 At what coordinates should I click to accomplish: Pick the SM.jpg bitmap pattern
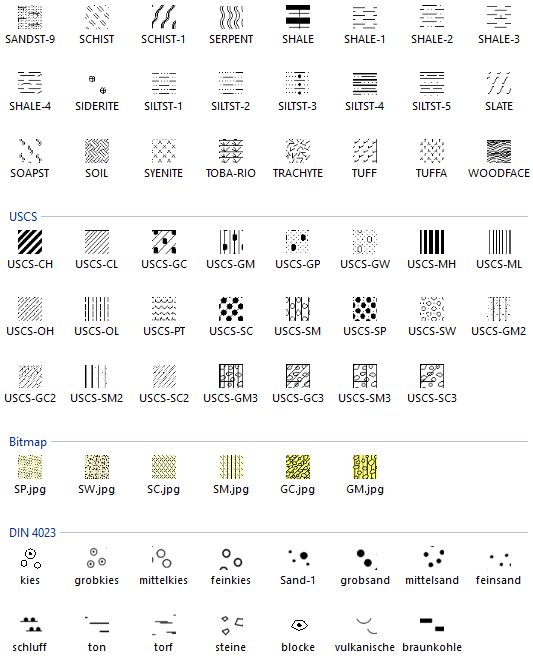pos(231,467)
